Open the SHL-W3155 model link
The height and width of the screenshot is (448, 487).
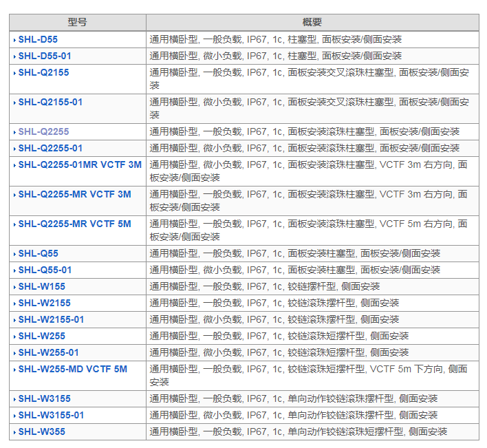click(x=45, y=398)
